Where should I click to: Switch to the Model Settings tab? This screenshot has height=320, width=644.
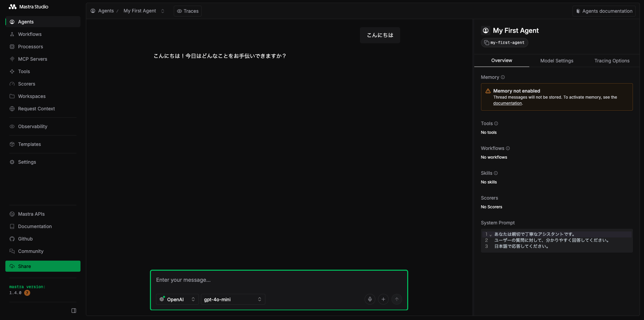556,61
